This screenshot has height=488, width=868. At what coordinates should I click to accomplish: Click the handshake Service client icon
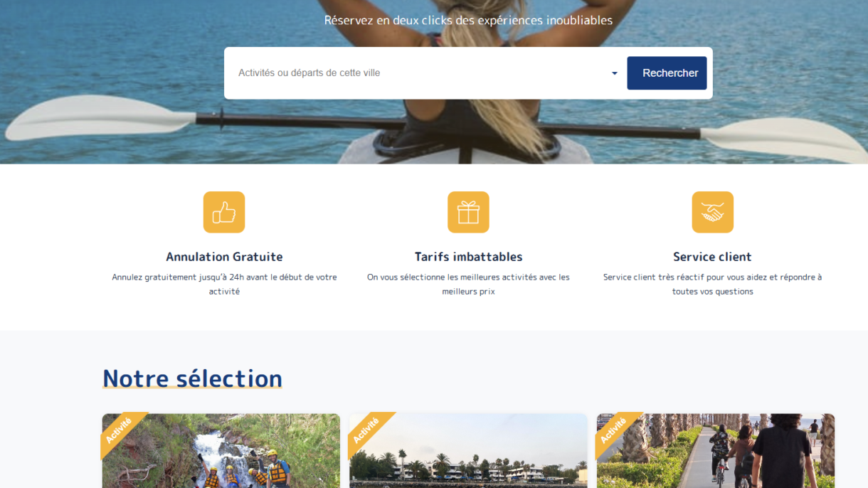(x=712, y=212)
